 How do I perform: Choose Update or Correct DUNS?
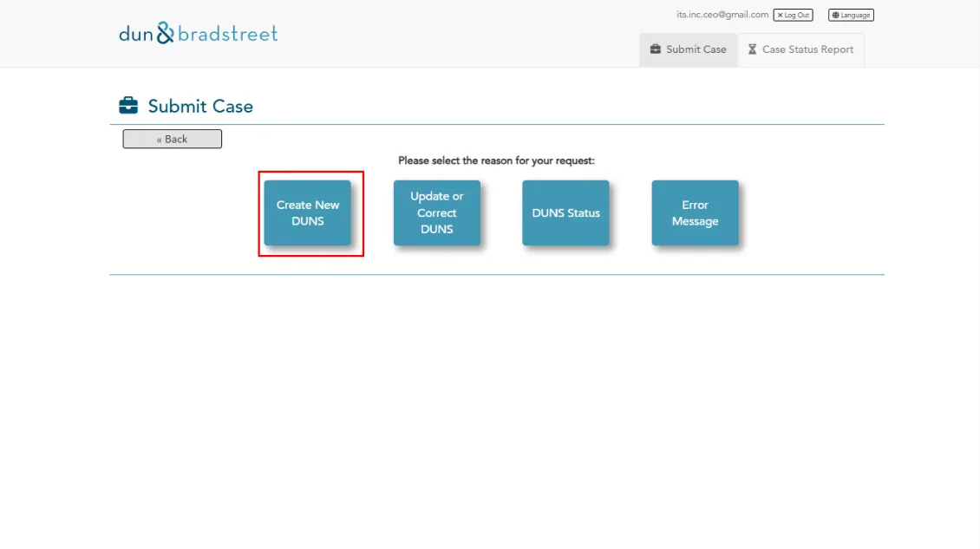tap(437, 213)
